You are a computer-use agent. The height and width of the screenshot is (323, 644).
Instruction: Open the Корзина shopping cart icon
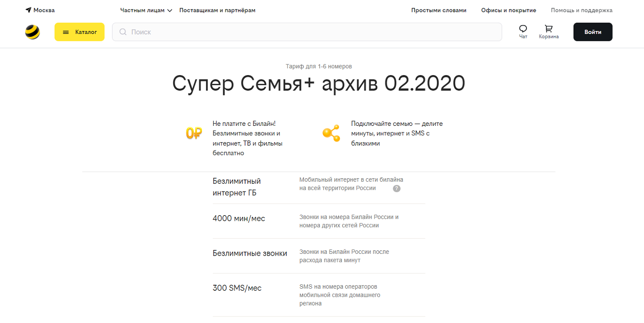click(x=549, y=29)
